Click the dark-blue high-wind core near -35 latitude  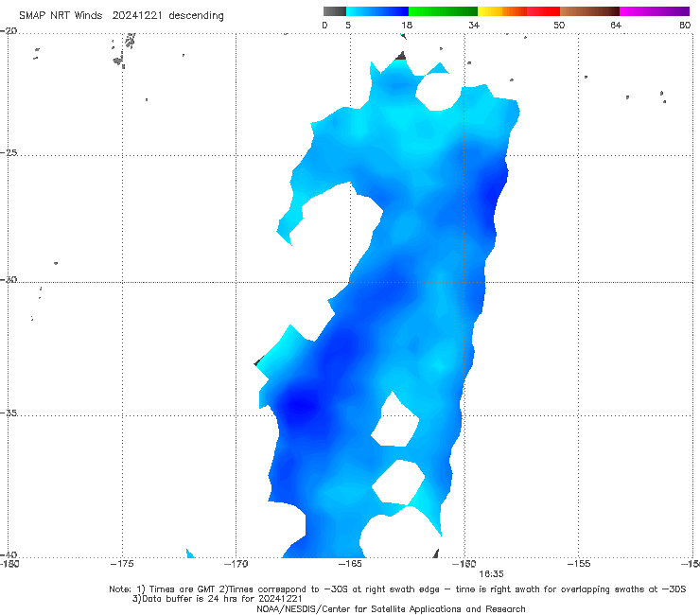300,406
